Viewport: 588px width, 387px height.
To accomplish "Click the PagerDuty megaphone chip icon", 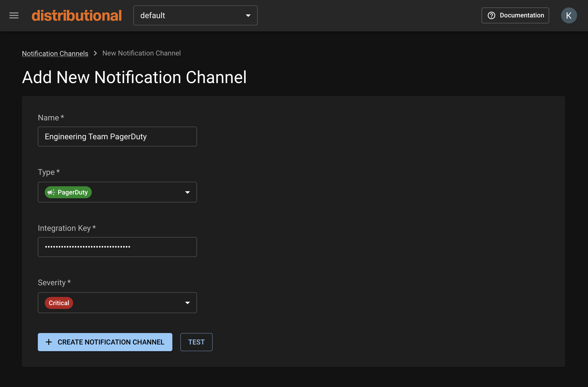I will [51, 192].
